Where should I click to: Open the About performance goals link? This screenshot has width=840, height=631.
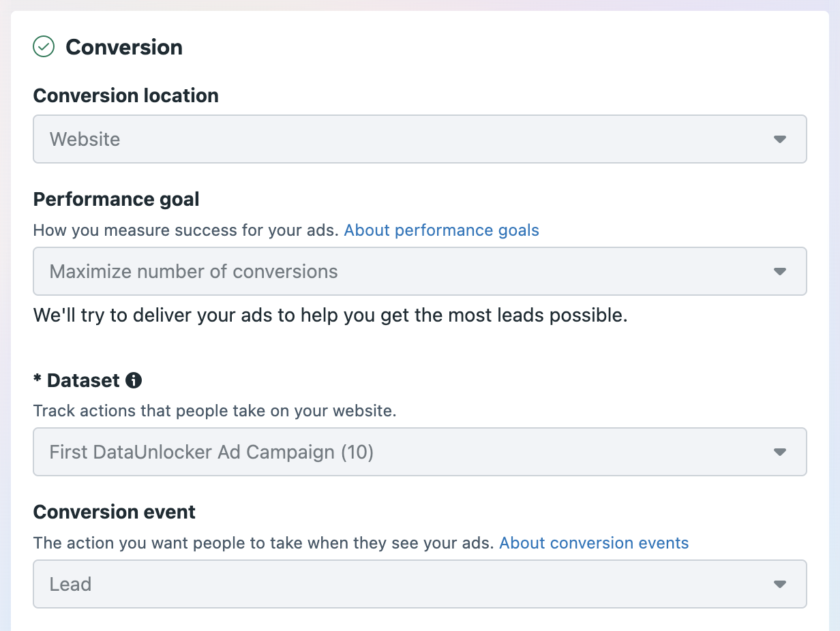pyautogui.click(x=441, y=230)
